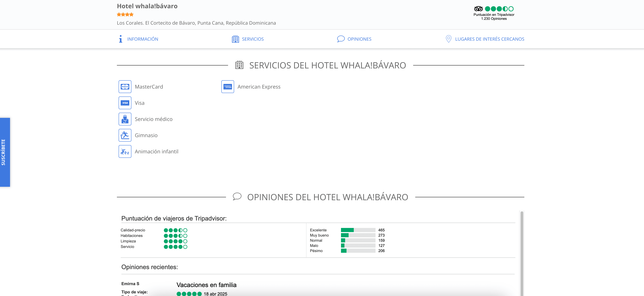Open the 'Vacaciones en familia' review title
The width and height of the screenshot is (644, 296).
click(206, 285)
